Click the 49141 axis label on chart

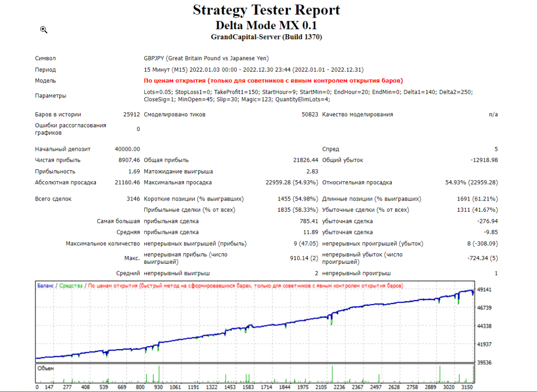coord(484,289)
